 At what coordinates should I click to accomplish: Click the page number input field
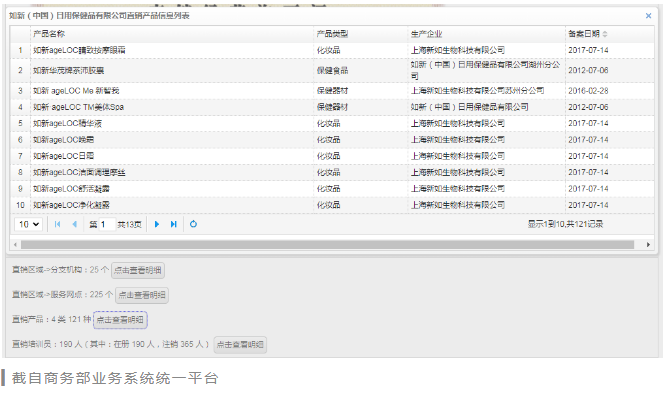(x=107, y=224)
